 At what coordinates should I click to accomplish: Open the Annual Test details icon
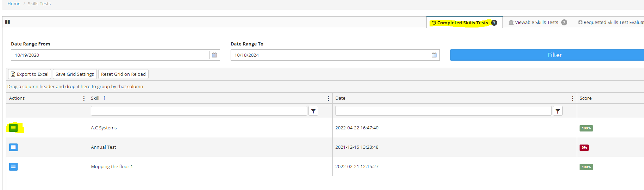(13, 147)
